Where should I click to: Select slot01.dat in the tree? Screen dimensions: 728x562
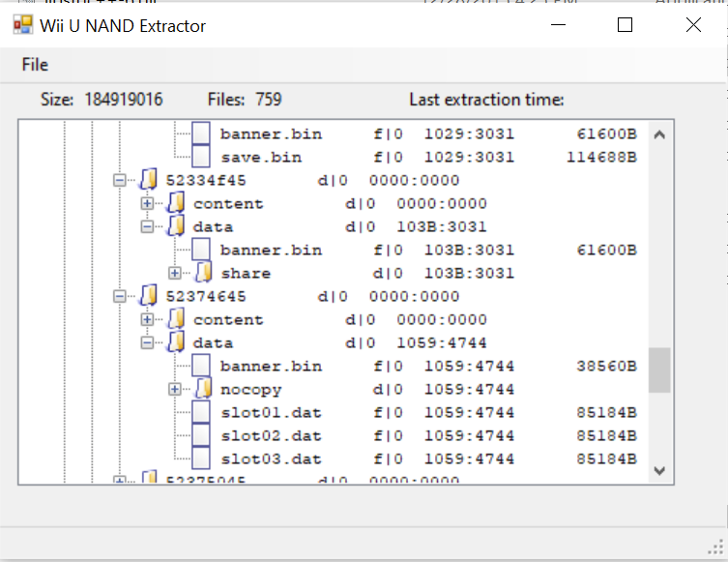(271, 413)
